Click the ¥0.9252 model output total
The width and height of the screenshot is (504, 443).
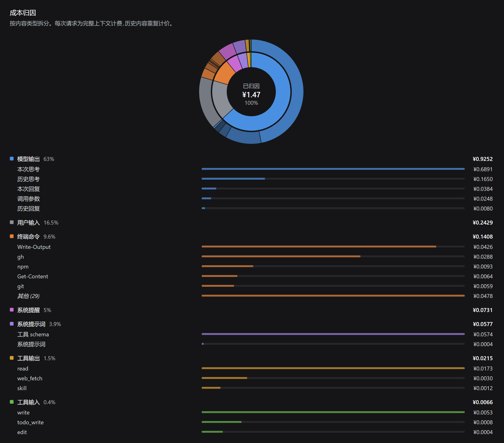[482, 159]
